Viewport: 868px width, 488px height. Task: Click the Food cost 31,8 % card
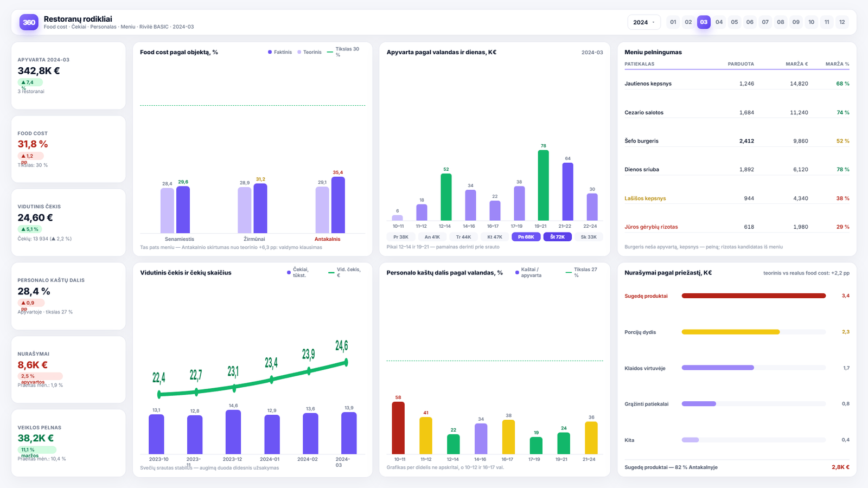68,149
